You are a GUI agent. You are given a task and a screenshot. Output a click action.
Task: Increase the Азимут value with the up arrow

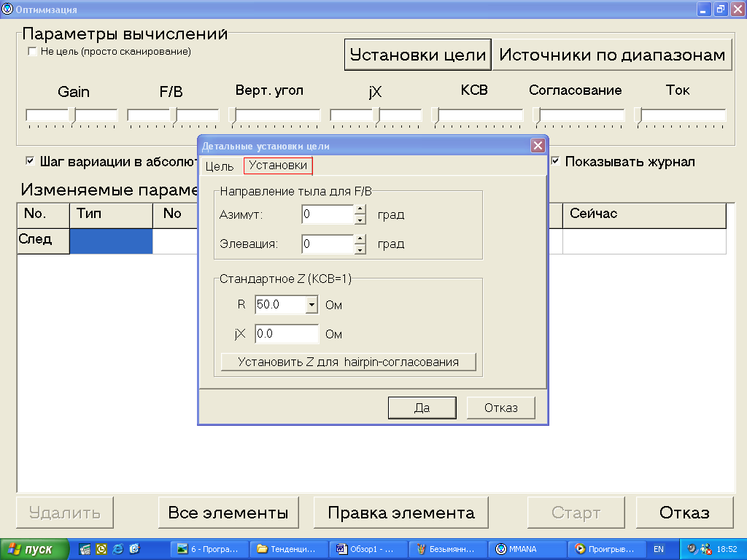point(360,209)
